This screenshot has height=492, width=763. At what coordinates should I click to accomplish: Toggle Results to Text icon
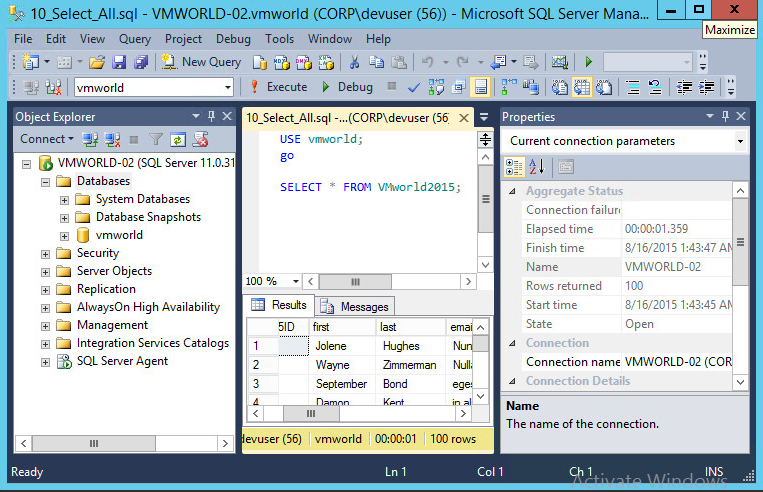tap(560, 88)
